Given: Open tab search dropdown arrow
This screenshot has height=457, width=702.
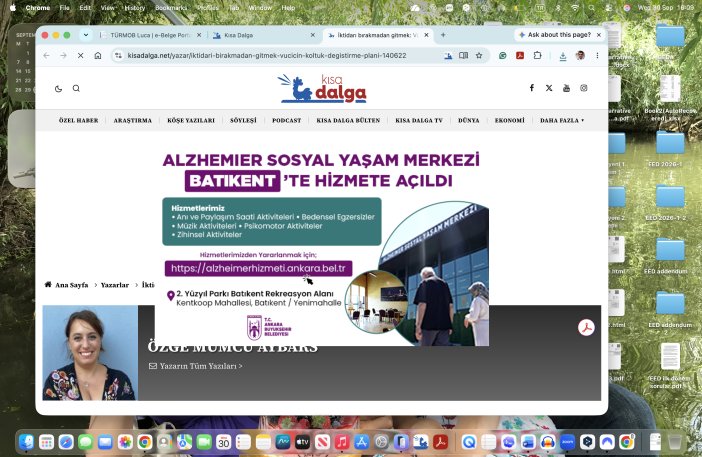Looking at the screenshot, I should [x=86, y=35].
